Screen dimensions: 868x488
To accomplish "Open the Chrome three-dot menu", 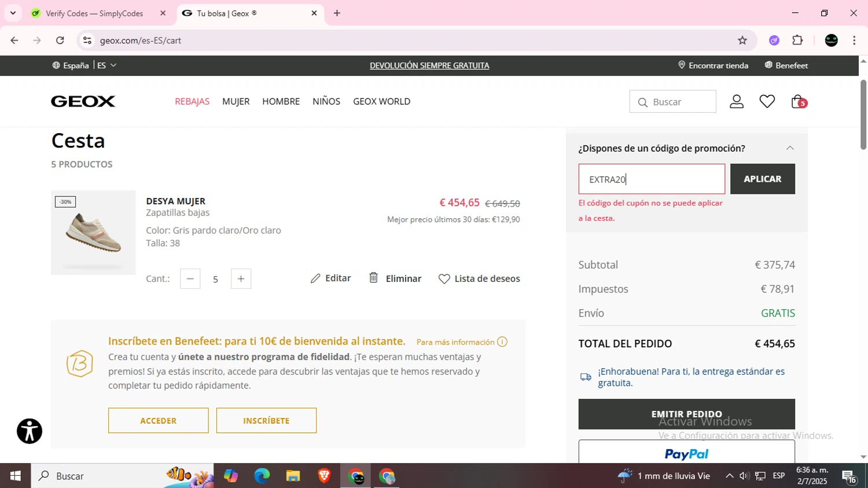I will click(x=854, y=40).
